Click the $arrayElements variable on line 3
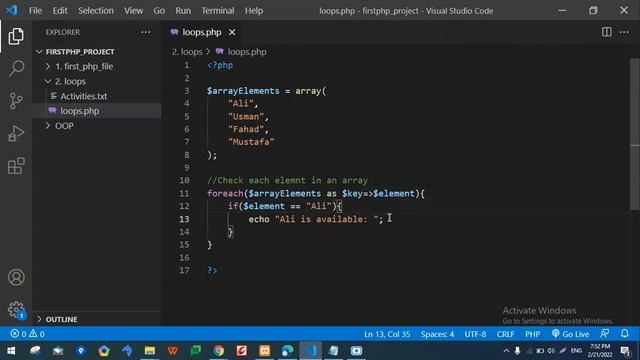 (243, 91)
